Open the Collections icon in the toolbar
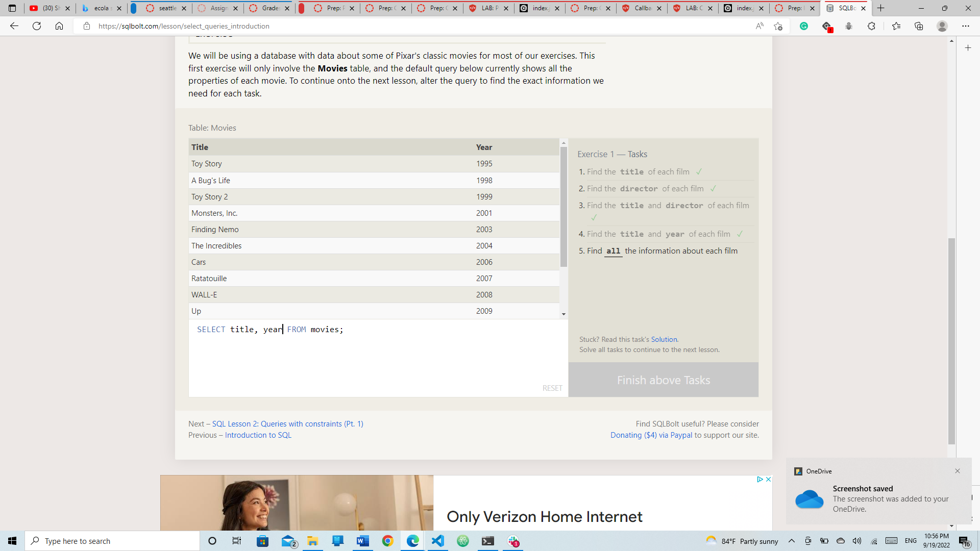Screen dimensions: 980x551 click(x=920, y=26)
